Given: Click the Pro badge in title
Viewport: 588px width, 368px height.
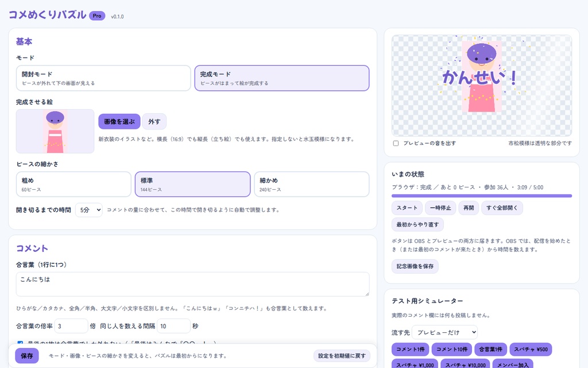Looking at the screenshot, I should coord(97,16).
